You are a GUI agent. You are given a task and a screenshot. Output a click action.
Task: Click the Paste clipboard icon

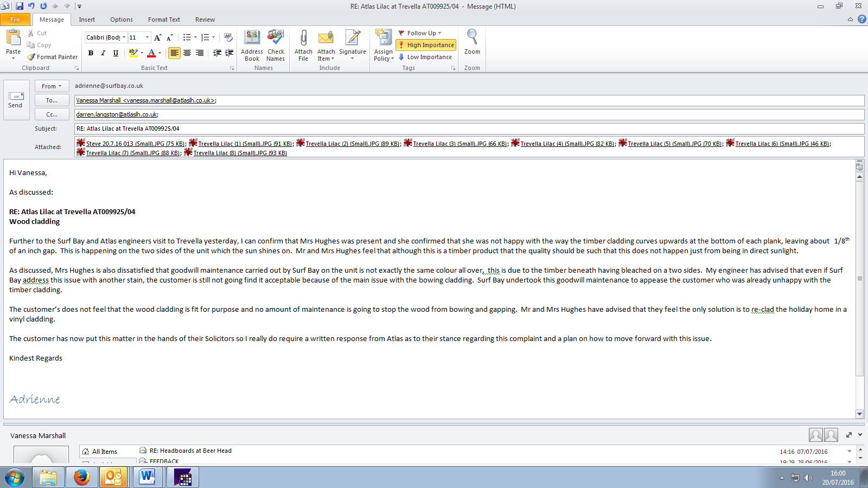13,38
